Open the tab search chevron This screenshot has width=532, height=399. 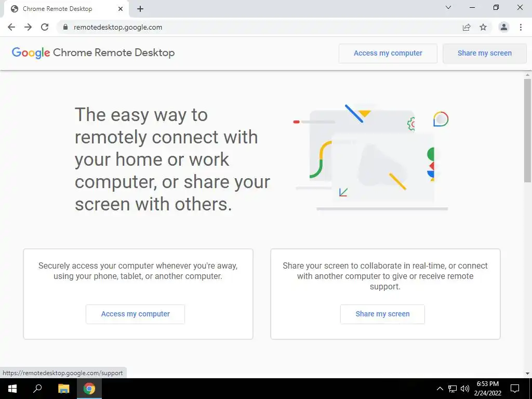(x=448, y=7)
